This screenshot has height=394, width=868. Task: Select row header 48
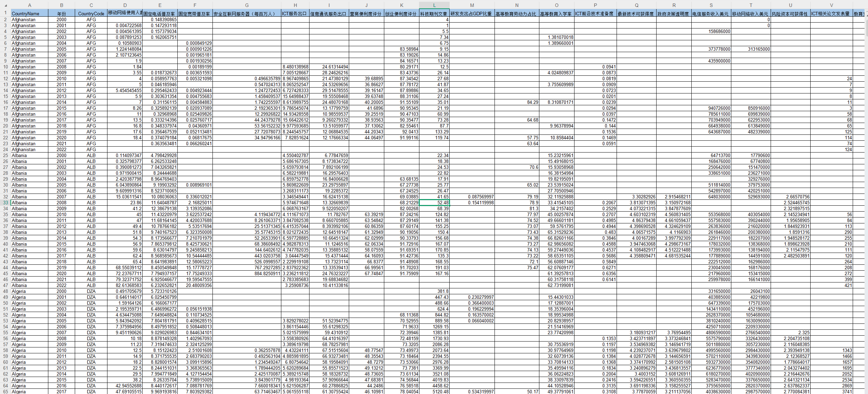(x=5, y=291)
